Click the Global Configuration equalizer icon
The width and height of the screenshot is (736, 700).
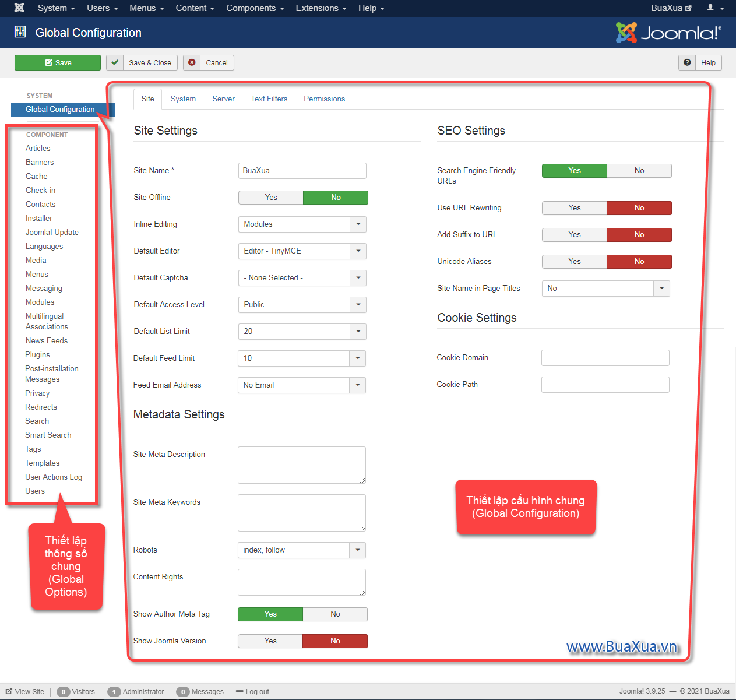20,32
